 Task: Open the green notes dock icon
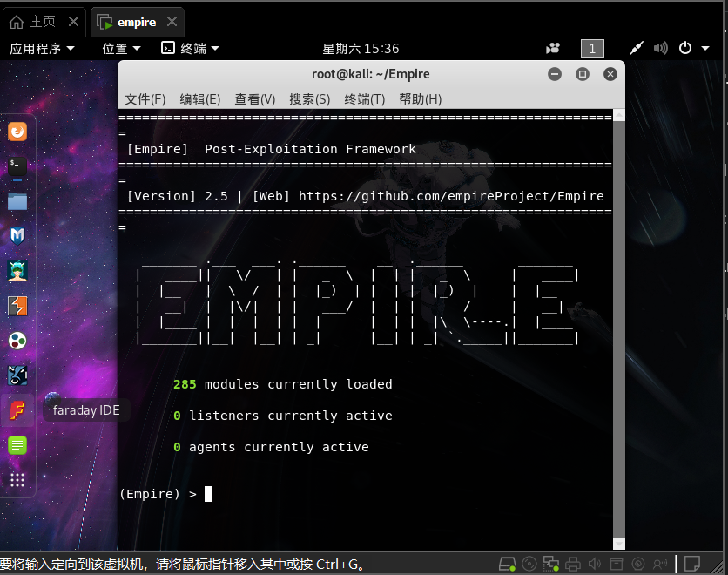17,445
